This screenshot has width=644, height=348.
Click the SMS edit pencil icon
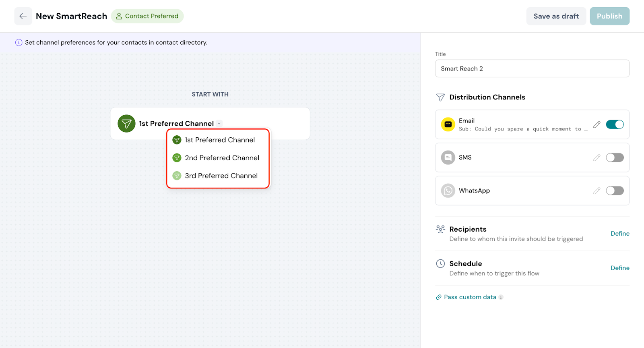coord(597,157)
